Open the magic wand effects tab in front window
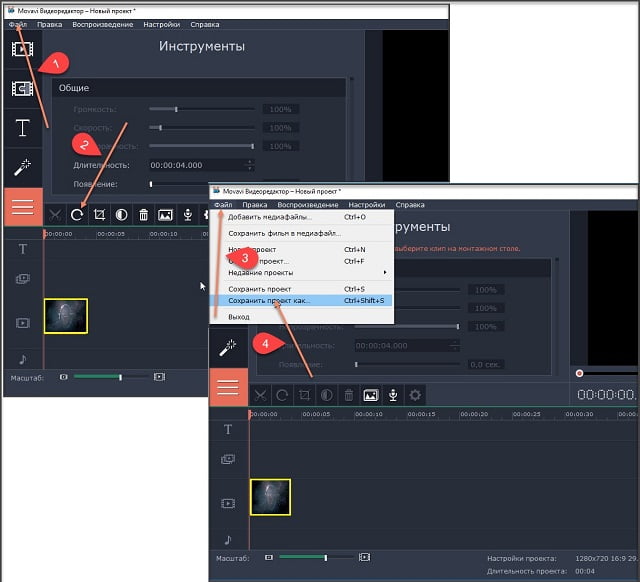This screenshot has width=640, height=582. point(228,348)
